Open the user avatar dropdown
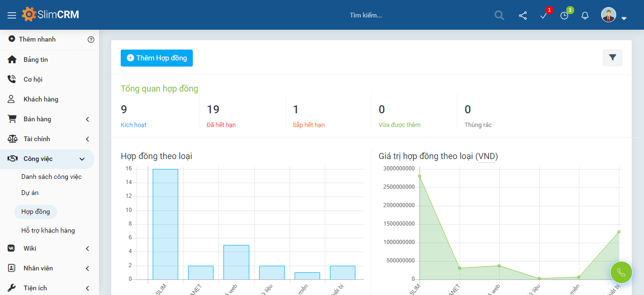 pyautogui.click(x=613, y=16)
